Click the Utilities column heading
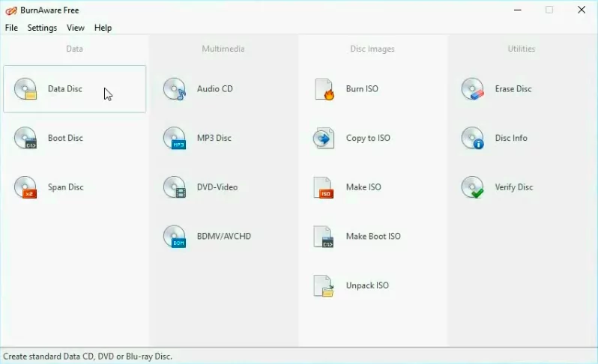This screenshot has height=364, width=598. 522,49
